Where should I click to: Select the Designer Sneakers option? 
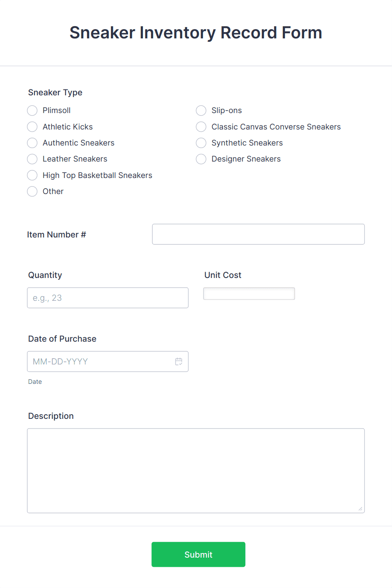[201, 159]
